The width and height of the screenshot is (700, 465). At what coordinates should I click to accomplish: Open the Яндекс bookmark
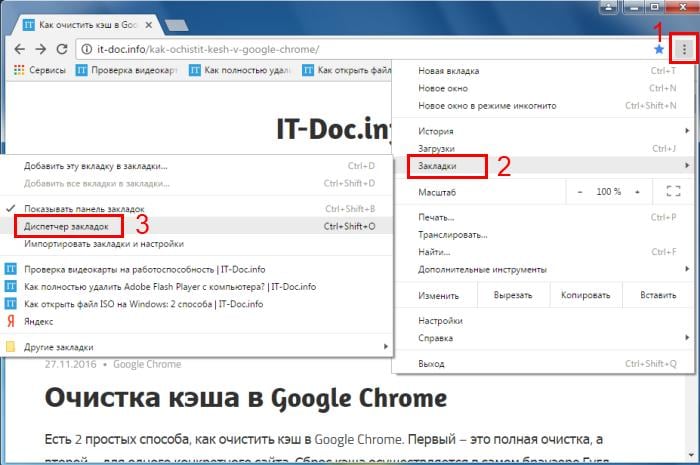pos(39,322)
